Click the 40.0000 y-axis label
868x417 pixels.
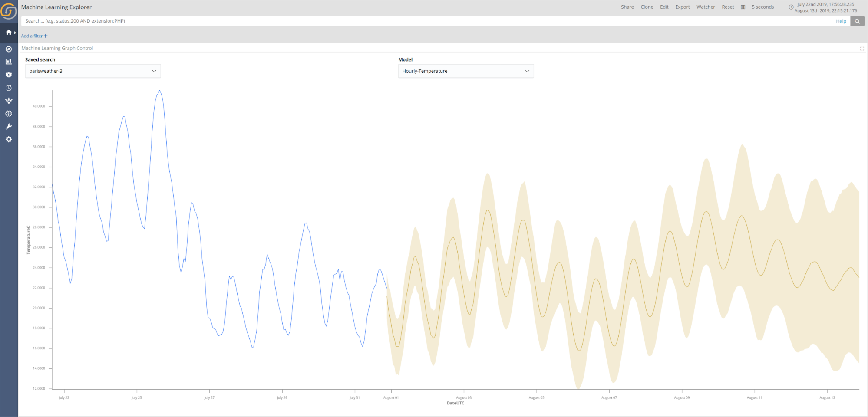pyautogui.click(x=39, y=106)
